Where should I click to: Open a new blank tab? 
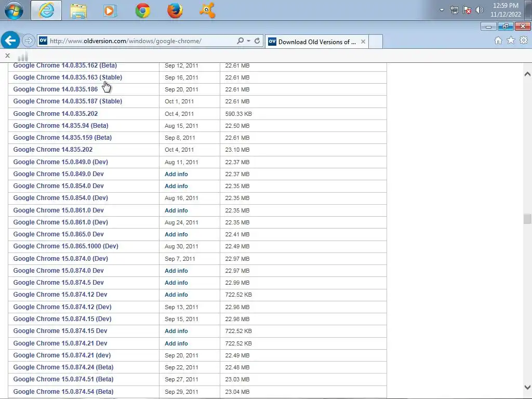click(x=376, y=42)
